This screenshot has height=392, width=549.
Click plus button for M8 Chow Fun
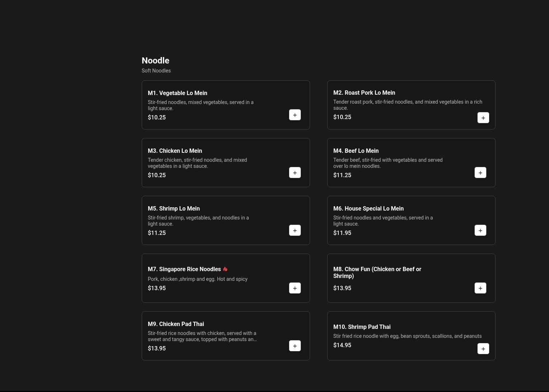(480, 288)
